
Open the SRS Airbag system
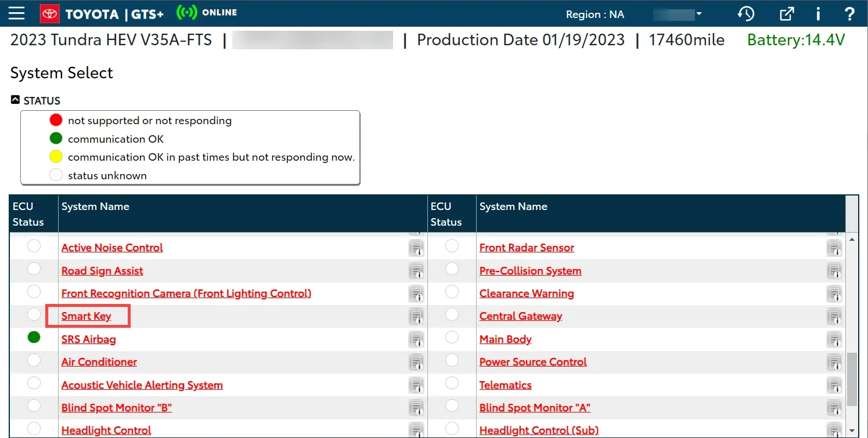coord(89,339)
